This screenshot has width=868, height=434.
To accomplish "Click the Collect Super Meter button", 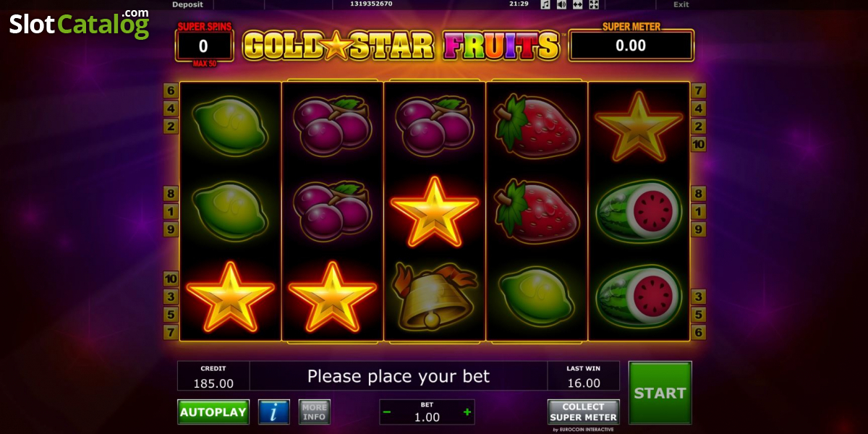I will point(583,412).
